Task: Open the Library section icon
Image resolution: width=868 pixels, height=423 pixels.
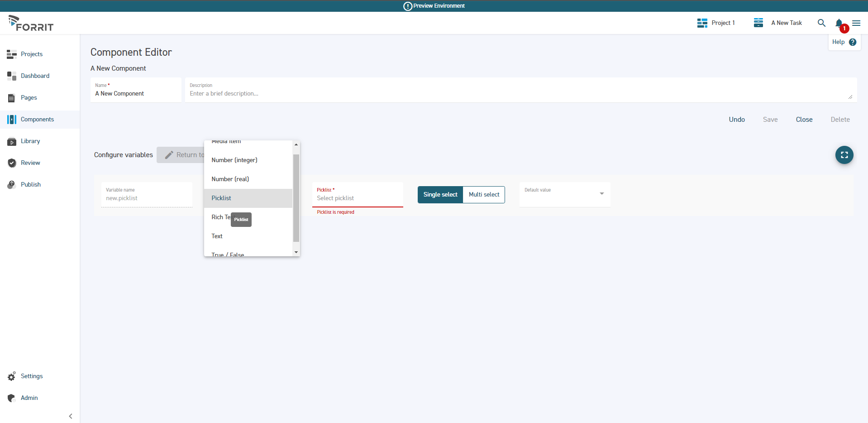Action: click(12, 142)
